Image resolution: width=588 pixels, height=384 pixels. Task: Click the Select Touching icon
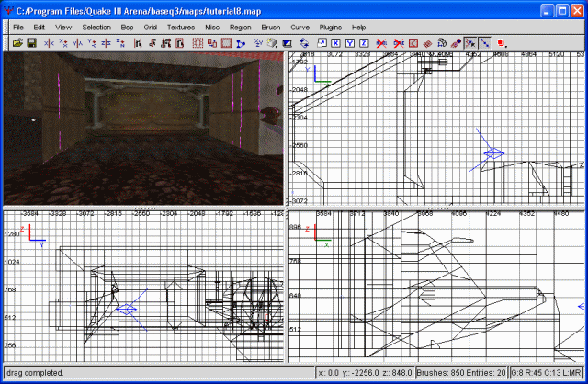[x=152, y=43]
